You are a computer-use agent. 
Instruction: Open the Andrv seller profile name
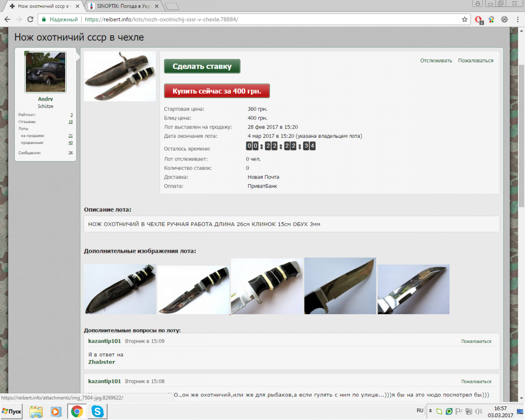pyautogui.click(x=45, y=99)
